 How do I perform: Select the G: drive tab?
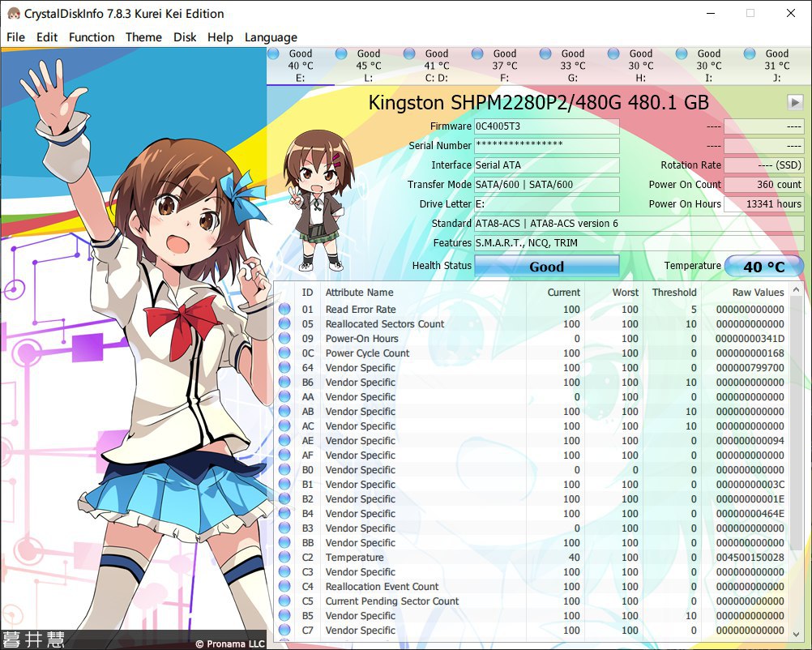573,66
